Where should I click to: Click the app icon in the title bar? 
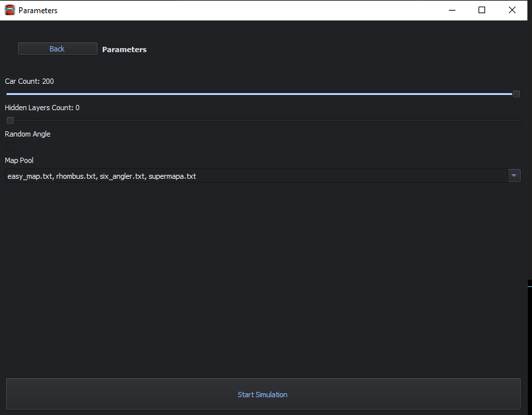[10, 10]
